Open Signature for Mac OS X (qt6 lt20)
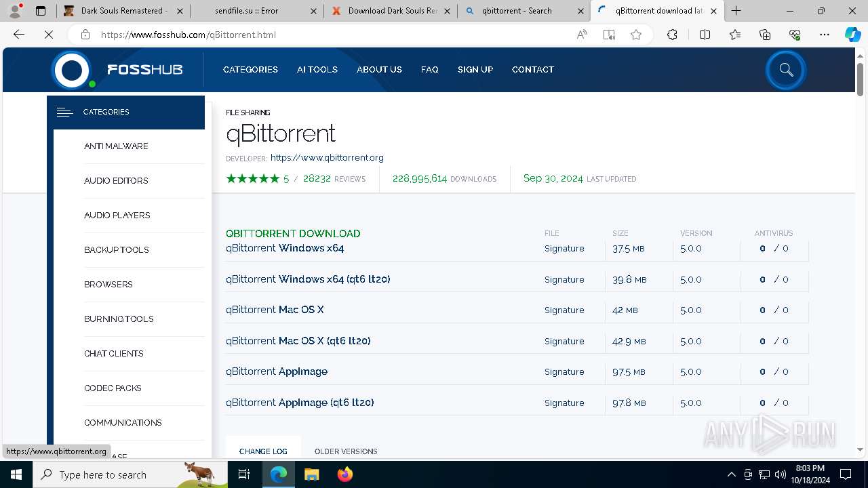The image size is (868, 488). pos(564,341)
